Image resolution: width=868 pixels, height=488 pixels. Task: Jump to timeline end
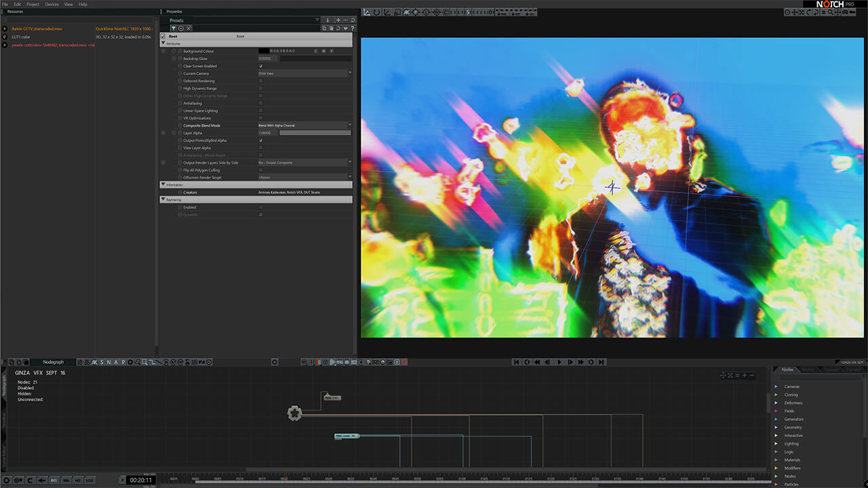601,362
